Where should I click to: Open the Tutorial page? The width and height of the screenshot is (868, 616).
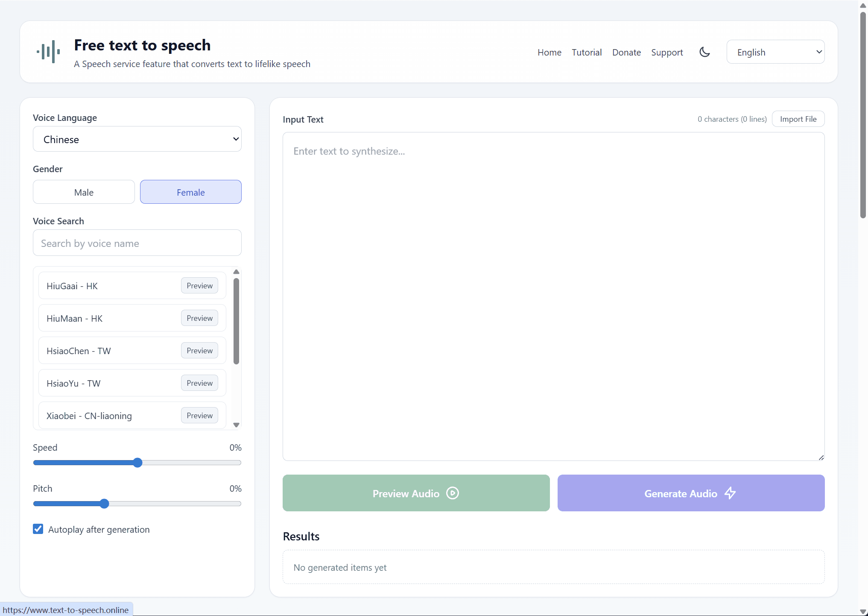click(x=586, y=52)
